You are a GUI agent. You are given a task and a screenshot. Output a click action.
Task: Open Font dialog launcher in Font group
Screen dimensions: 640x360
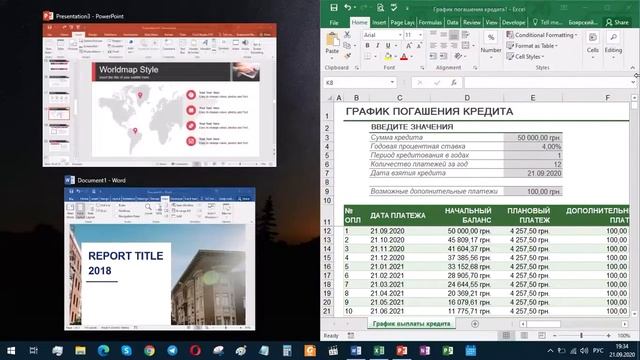(x=422, y=68)
